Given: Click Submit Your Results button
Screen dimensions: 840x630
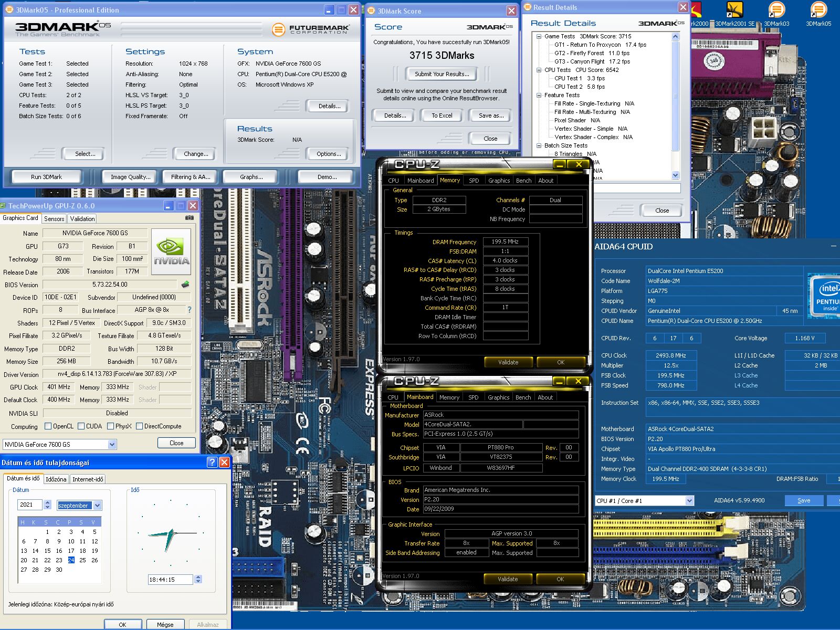Looking at the screenshot, I should click(x=442, y=74).
